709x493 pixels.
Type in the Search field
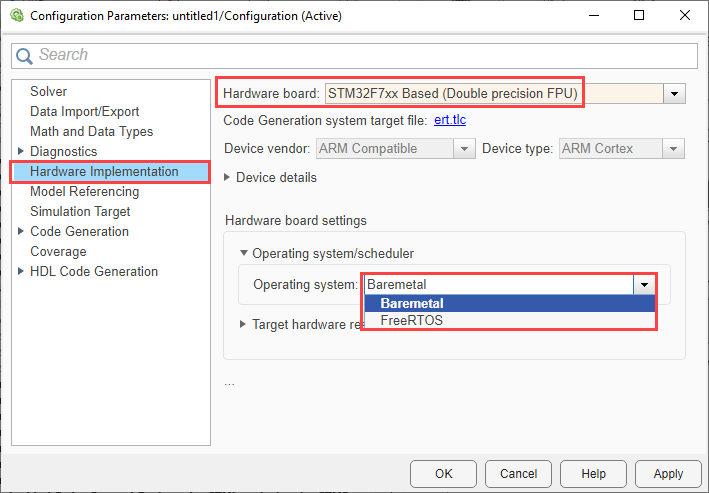tap(360, 56)
